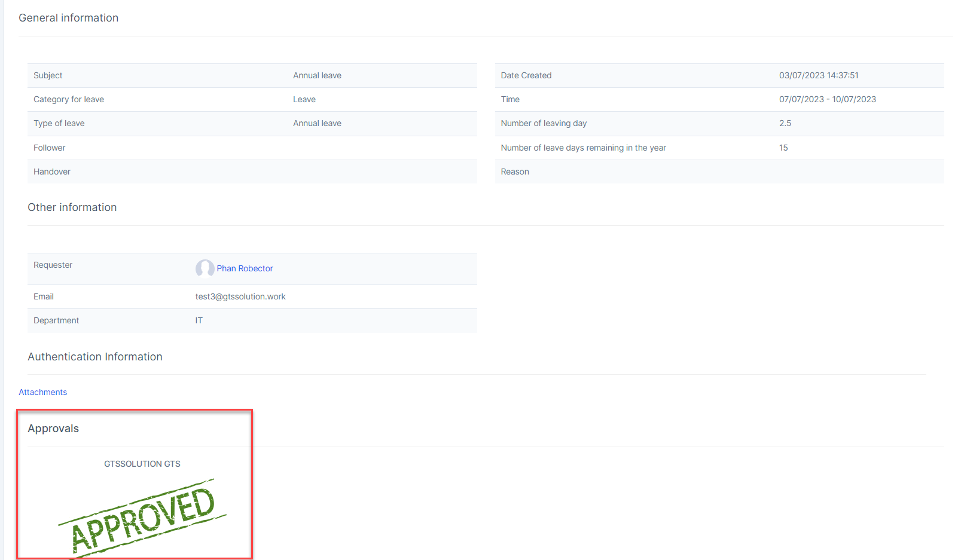Image resolution: width=961 pixels, height=560 pixels.
Task: Click the Handover row label
Action: click(x=52, y=172)
